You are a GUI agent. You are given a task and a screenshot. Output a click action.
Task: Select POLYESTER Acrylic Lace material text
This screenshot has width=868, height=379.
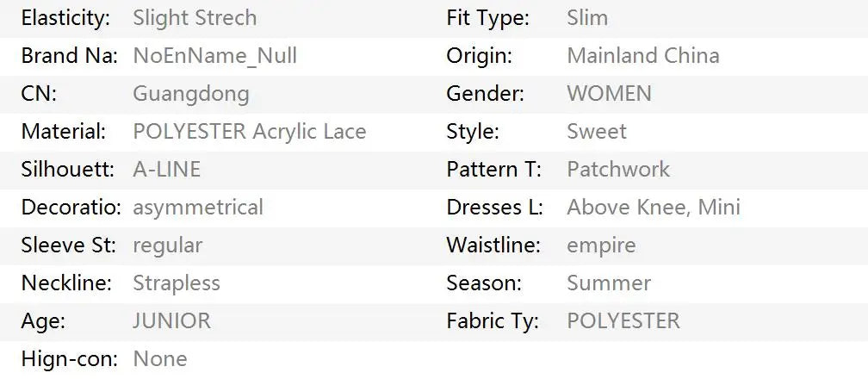[x=249, y=132]
